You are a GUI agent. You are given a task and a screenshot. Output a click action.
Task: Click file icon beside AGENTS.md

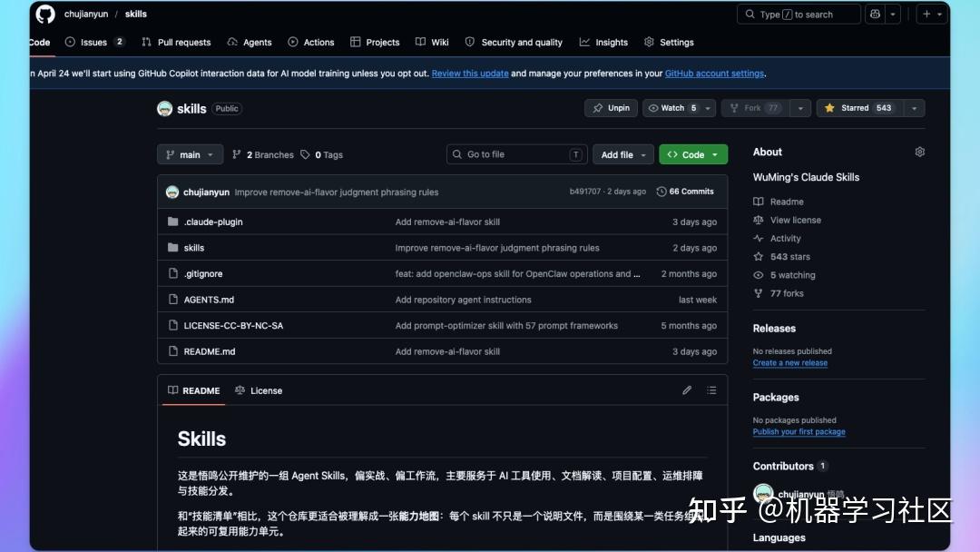(173, 300)
